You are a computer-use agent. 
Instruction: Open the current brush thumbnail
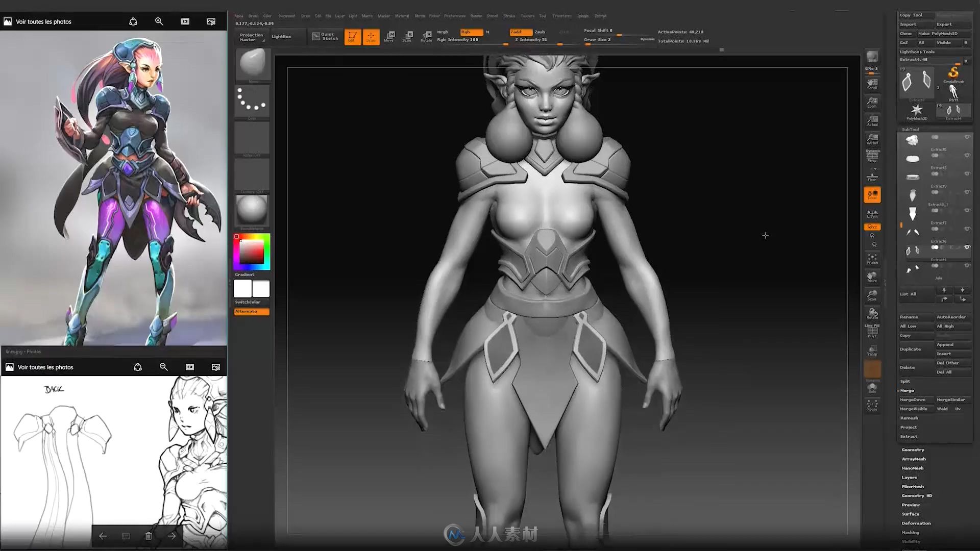coord(252,64)
